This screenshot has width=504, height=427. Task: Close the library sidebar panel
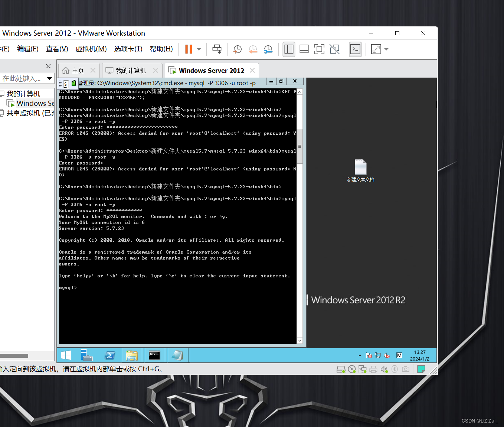coord(48,66)
